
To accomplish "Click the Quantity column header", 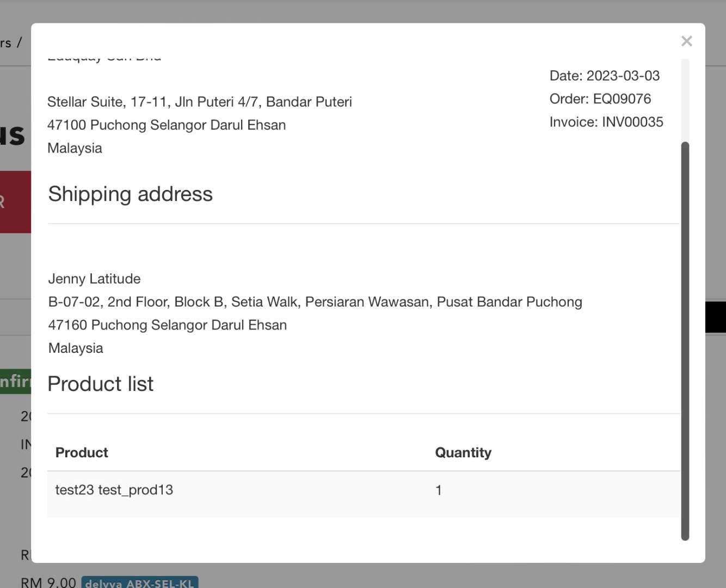I will click(463, 452).
